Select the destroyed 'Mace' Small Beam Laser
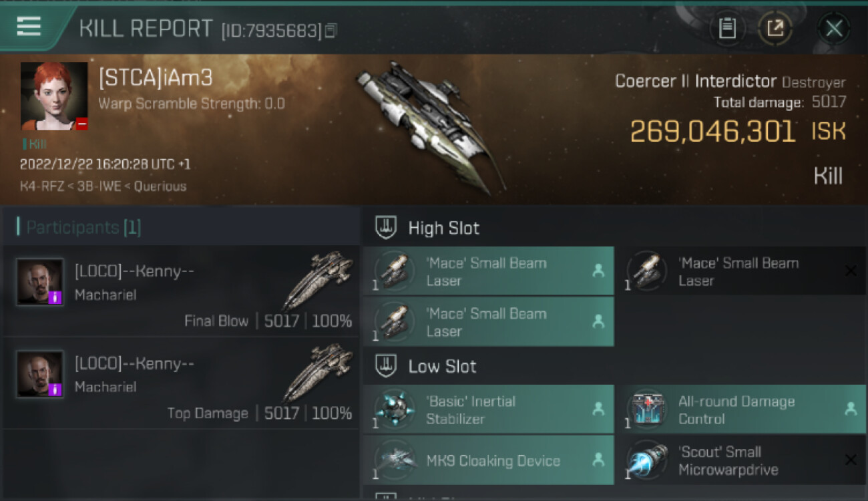Screen dimensions: 868x501 click(740, 271)
